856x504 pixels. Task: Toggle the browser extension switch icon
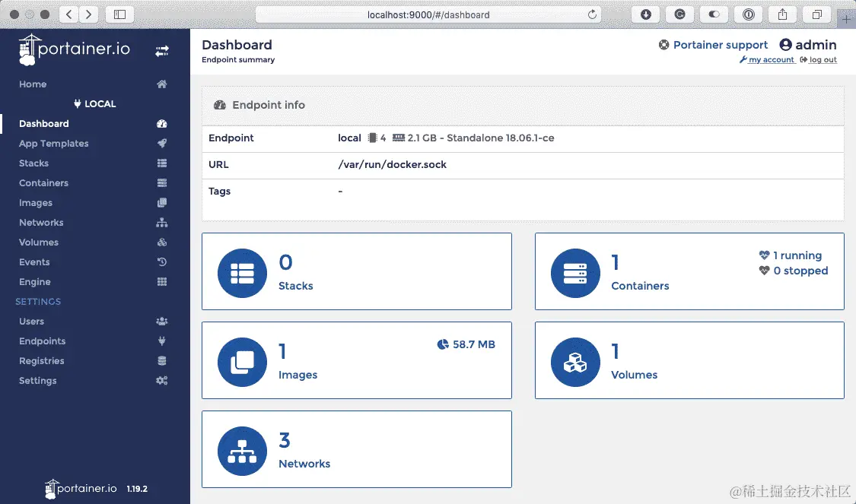coord(714,14)
